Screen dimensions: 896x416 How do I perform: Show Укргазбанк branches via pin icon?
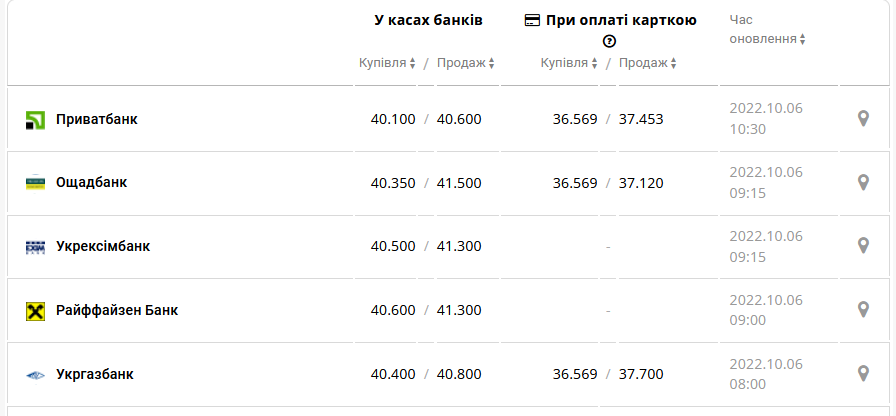[864, 374]
